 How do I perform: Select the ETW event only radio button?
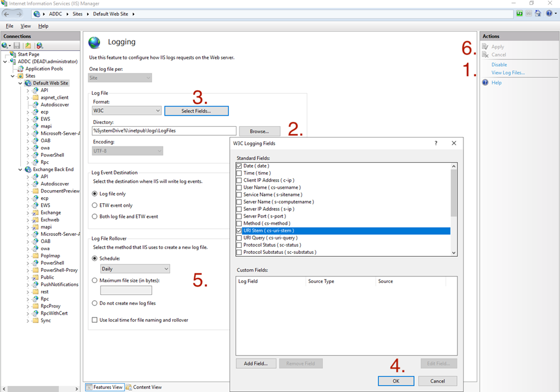95,205
